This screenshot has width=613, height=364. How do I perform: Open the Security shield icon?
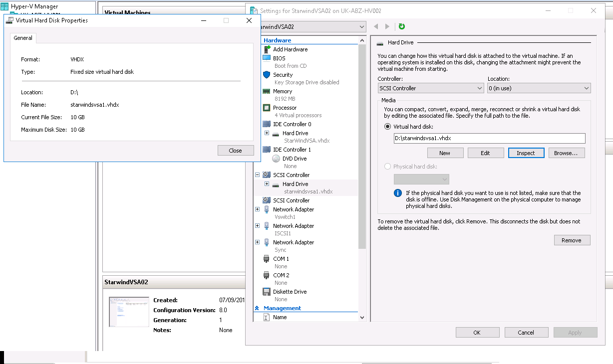(x=267, y=75)
